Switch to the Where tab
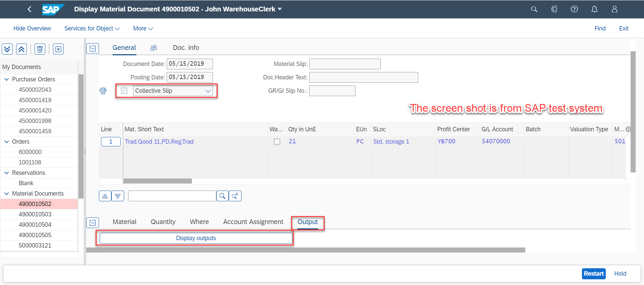Viewport: 644px width, 285px height. (199, 222)
